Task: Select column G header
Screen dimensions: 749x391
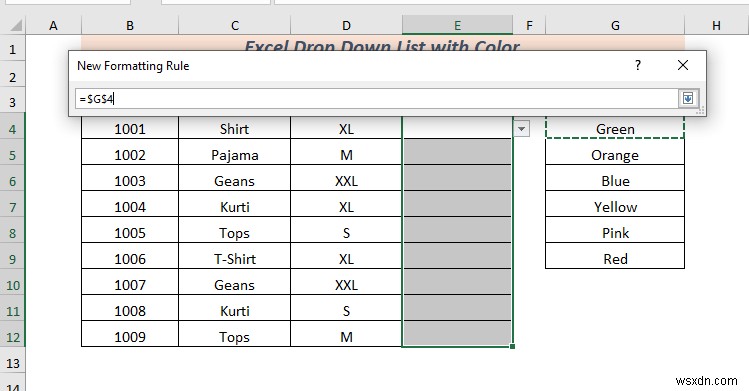Action: point(615,25)
